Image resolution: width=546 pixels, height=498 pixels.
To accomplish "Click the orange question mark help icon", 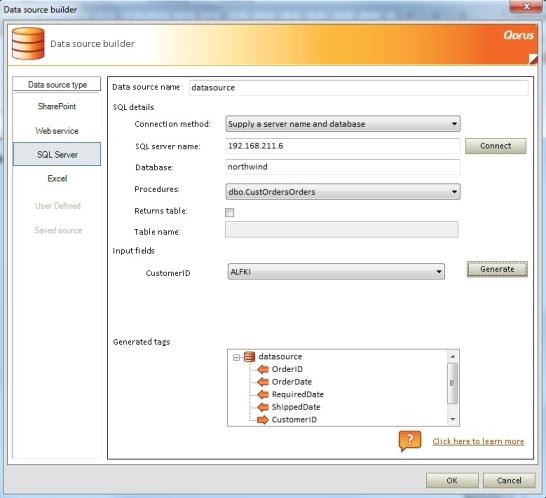I will 410,441.
